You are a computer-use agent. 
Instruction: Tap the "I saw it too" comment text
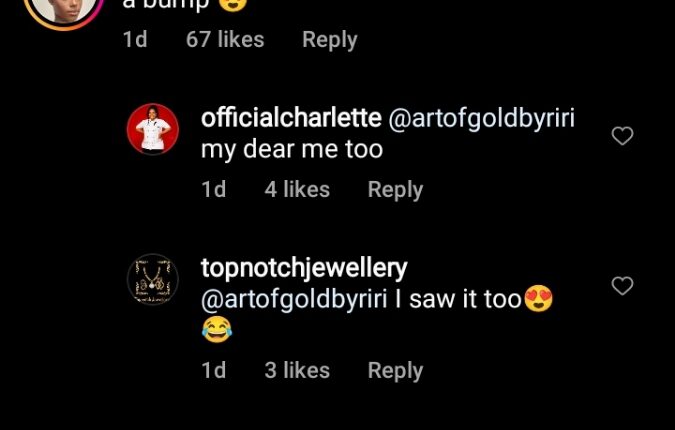click(464, 299)
